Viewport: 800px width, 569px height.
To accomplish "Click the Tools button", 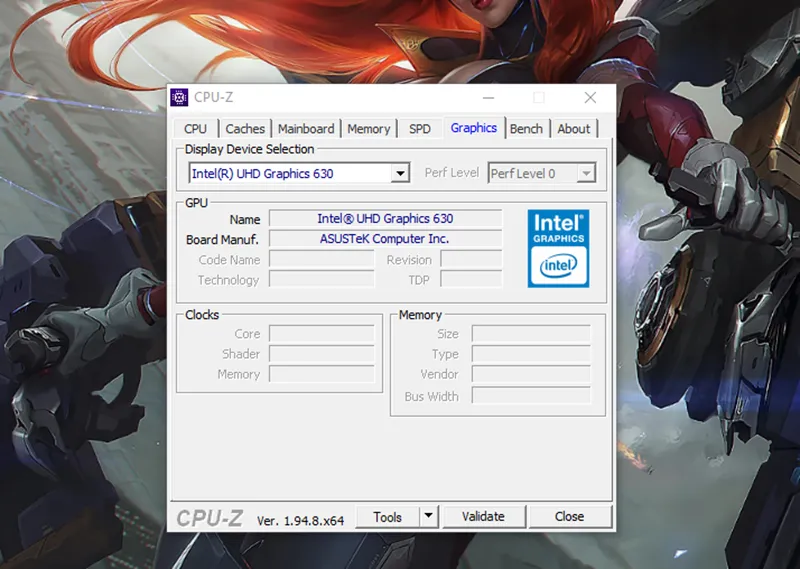I will pyautogui.click(x=387, y=517).
